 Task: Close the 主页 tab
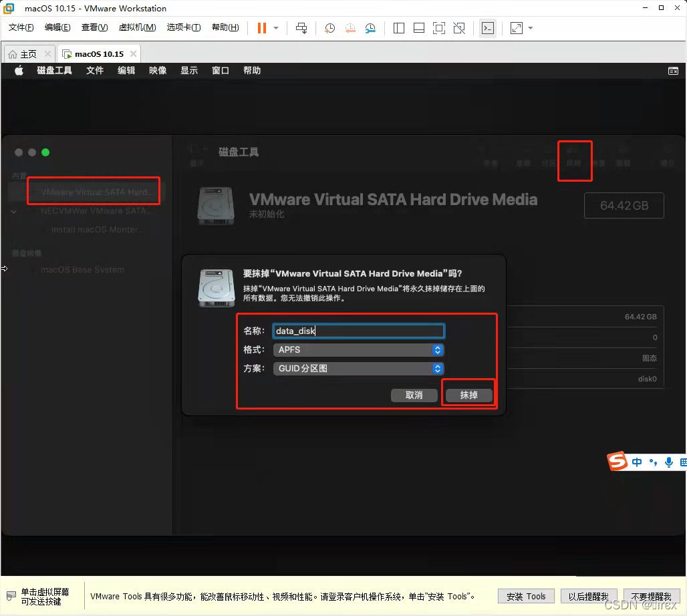point(47,54)
